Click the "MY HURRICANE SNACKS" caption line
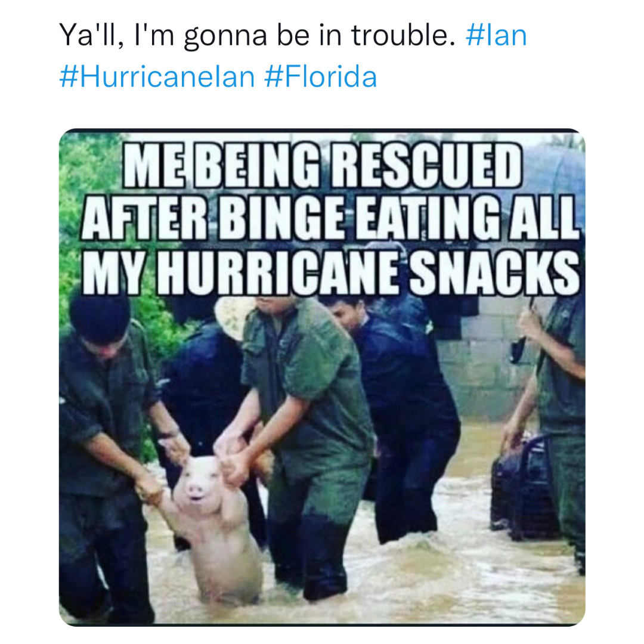Screen dimensions: 644x644 pyautogui.click(x=330, y=273)
